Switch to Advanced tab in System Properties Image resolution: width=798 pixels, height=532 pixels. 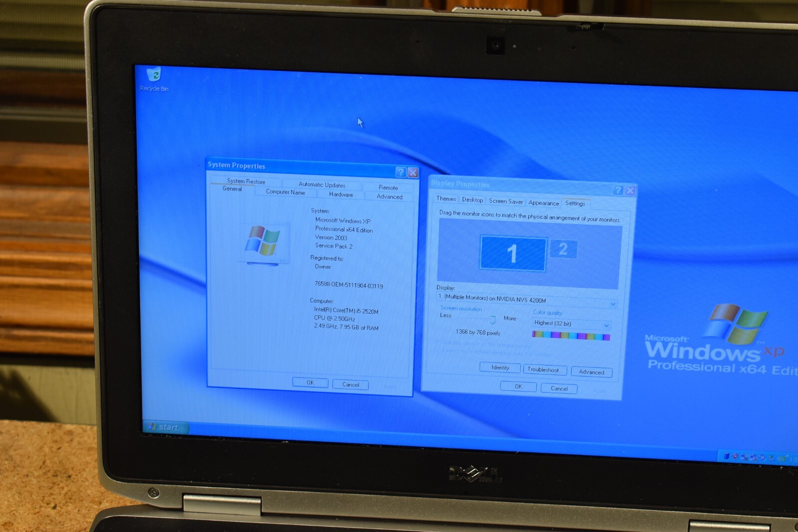tap(390, 196)
